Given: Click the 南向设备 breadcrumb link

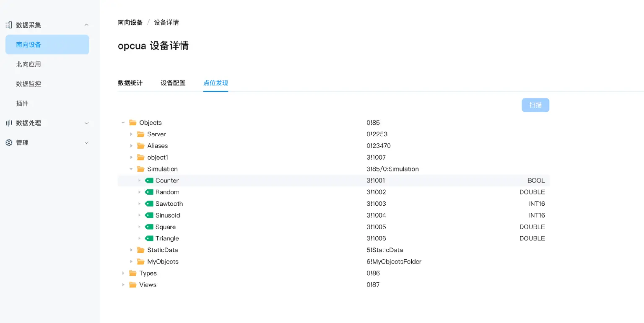Looking at the screenshot, I should tap(130, 22).
